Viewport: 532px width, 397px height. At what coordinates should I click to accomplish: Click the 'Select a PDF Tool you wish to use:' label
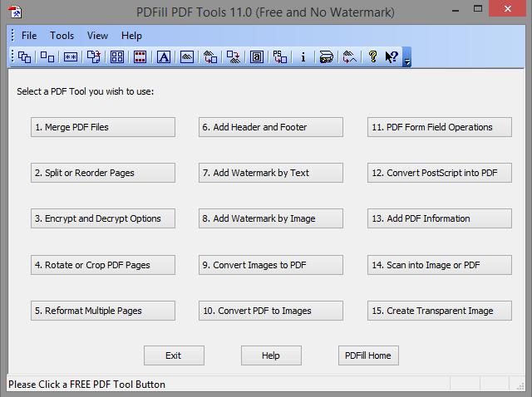[x=86, y=91]
